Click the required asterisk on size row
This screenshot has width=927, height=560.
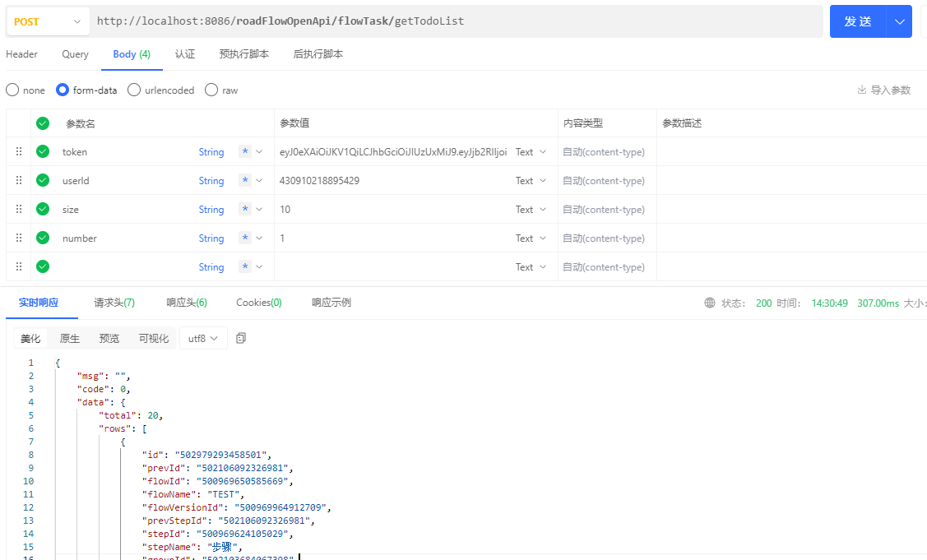click(x=245, y=209)
